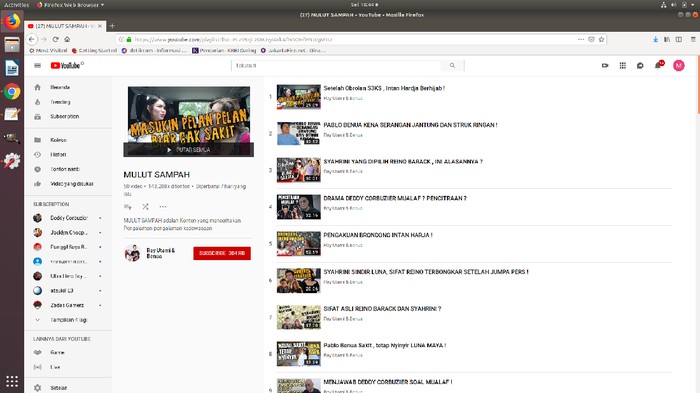Screen dimensions: 700x393
Task: Open a new browser tab
Action: coord(112,26)
